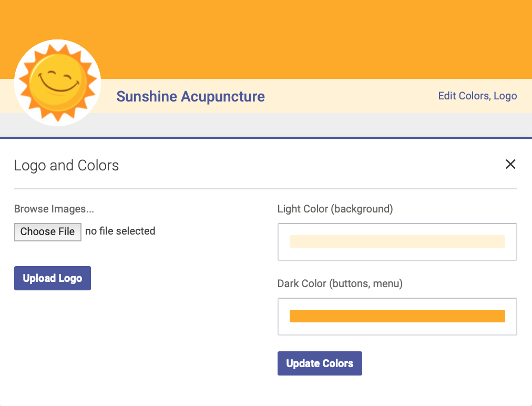The image size is (532, 406).
Task: Open the light background color swatch
Action: click(x=397, y=241)
